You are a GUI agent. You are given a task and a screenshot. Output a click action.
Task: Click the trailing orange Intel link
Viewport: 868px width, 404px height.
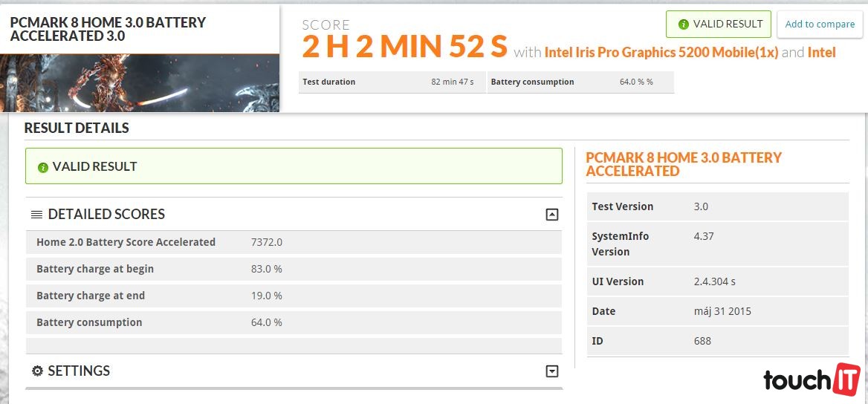(x=821, y=53)
